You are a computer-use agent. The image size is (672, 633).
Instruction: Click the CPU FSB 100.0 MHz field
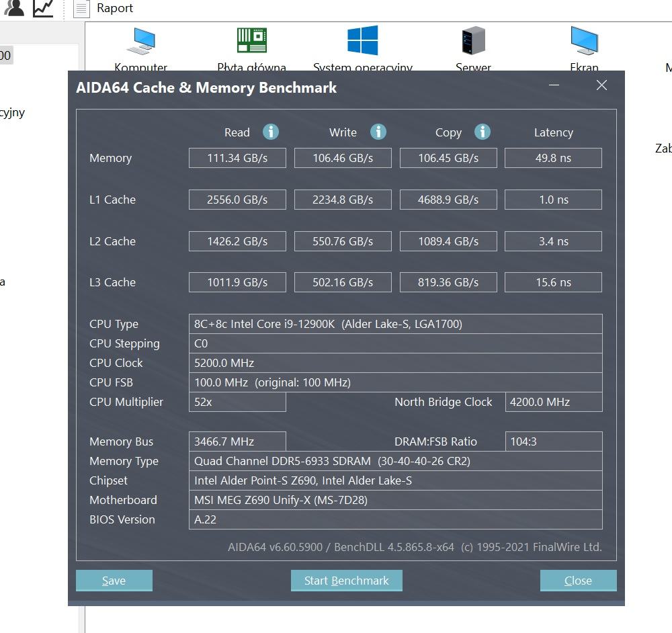[x=396, y=382]
